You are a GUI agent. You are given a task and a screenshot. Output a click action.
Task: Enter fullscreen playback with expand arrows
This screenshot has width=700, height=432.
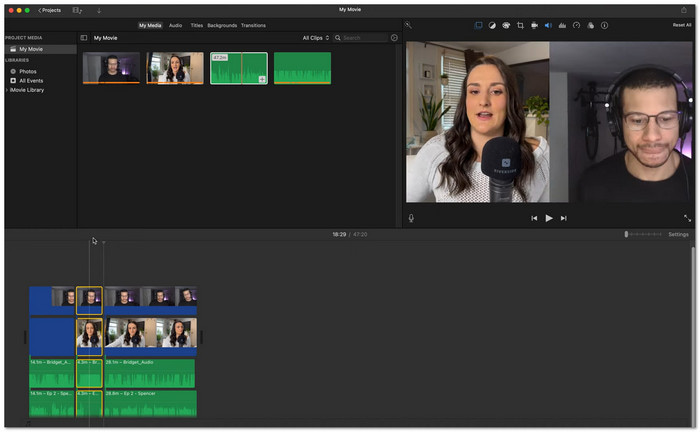[687, 218]
